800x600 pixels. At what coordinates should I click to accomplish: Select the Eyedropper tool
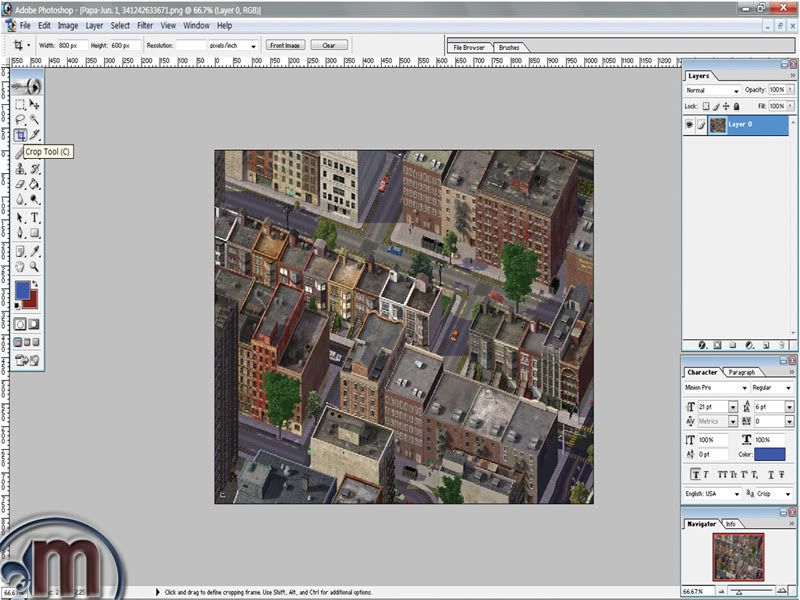[34, 251]
